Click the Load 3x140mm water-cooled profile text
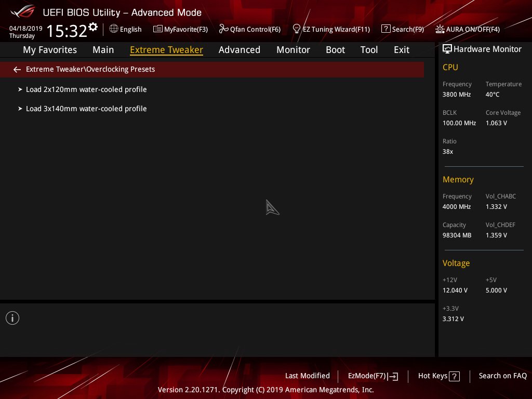 [x=87, y=109]
